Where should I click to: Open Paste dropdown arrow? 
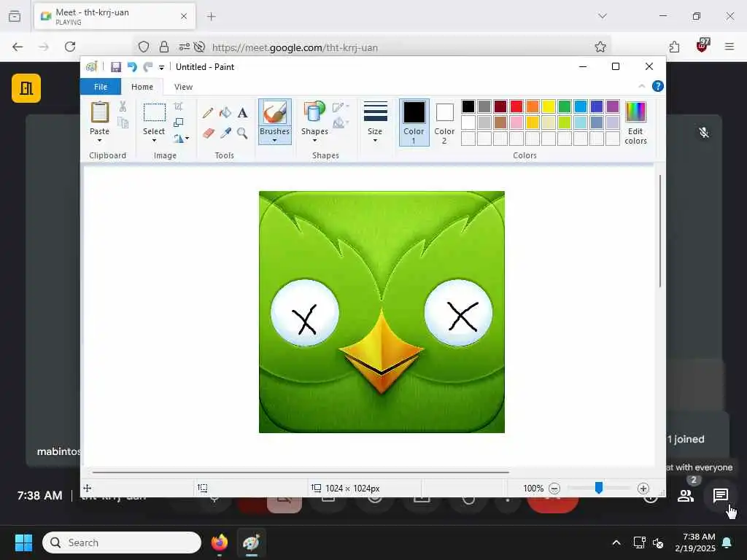pos(99,141)
